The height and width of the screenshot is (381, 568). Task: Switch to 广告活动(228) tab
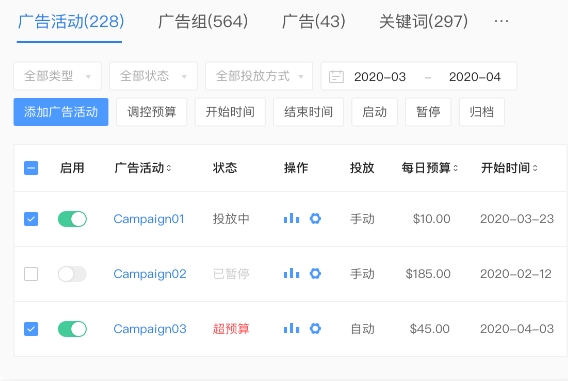point(71,21)
